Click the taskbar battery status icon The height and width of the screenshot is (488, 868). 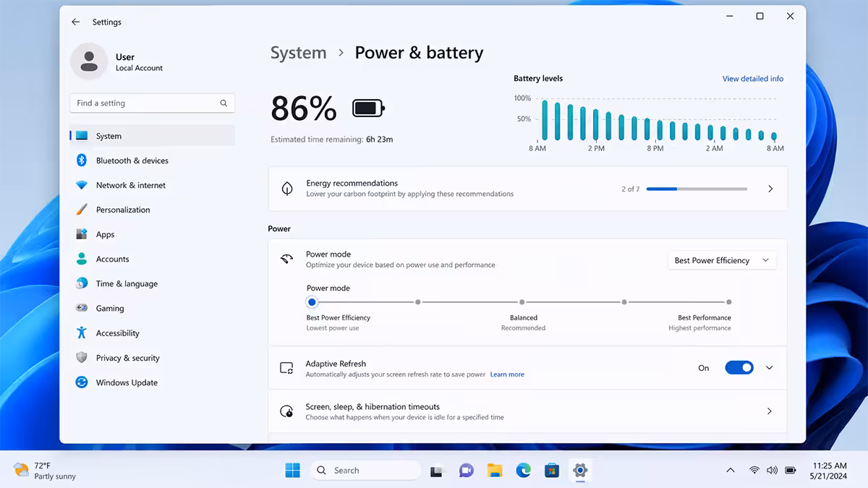click(791, 471)
